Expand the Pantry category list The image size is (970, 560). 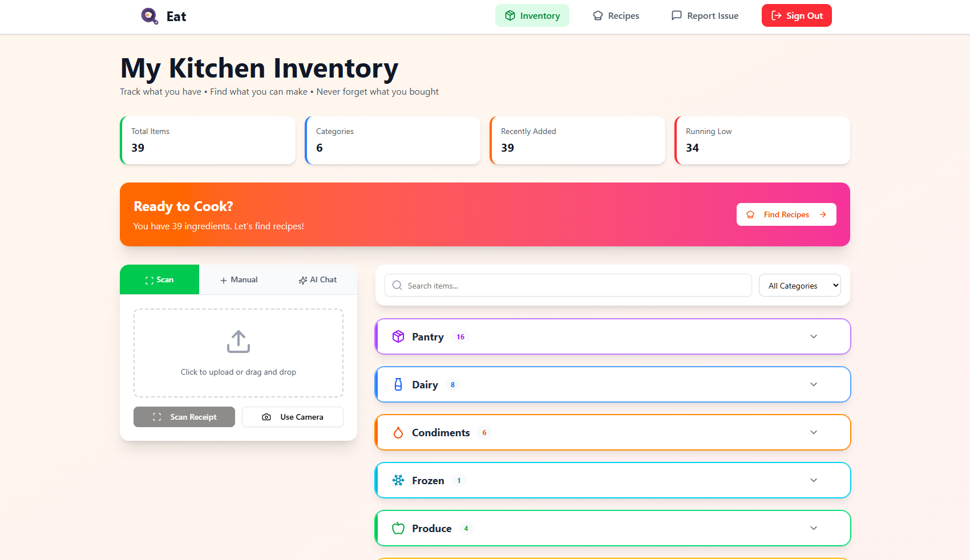click(x=813, y=336)
